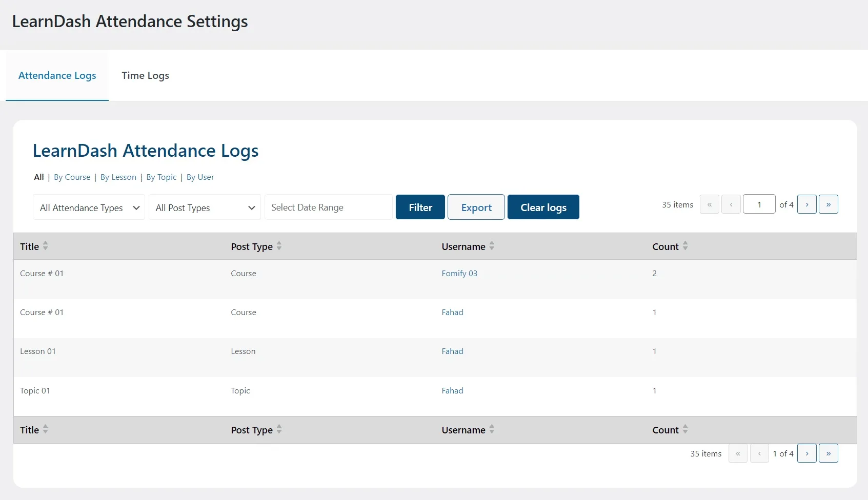Click inside the page number input field

[x=759, y=204]
